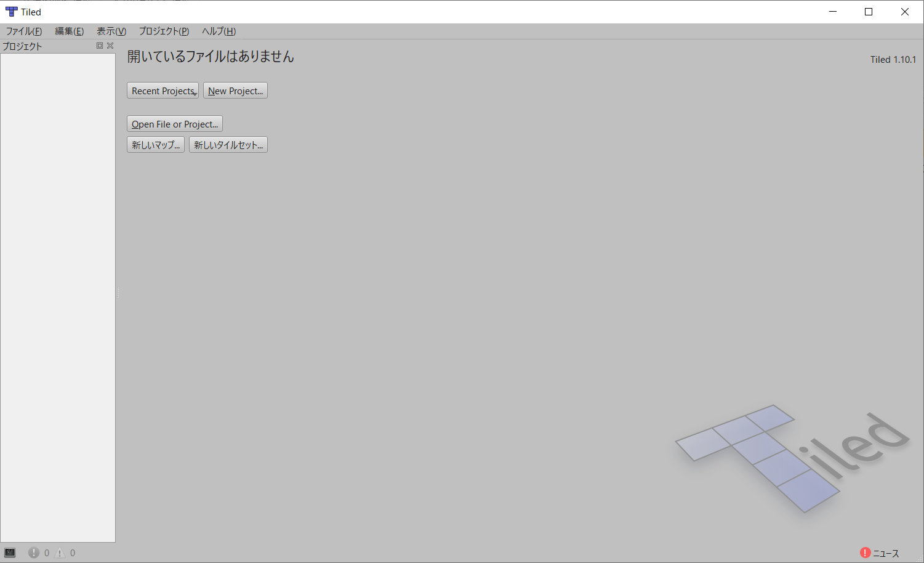Click the red exclamation badge near ニュース
Screen dimensions: 924x563
866,554
